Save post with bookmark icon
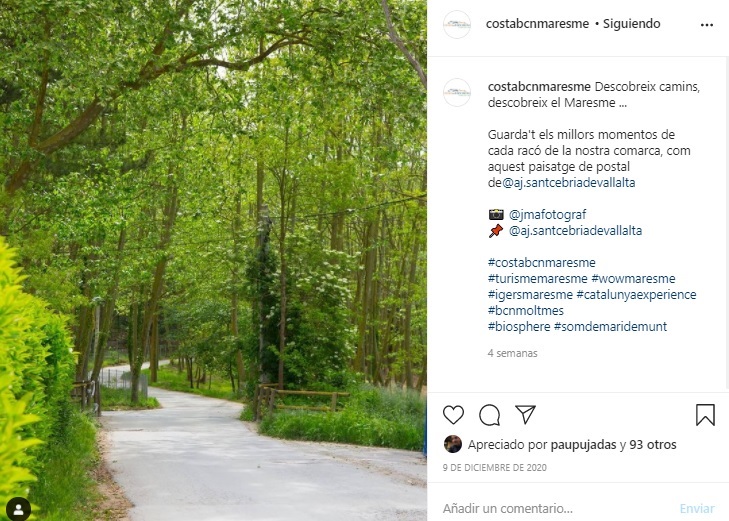 pyautogui.click(x=705, y=415)
